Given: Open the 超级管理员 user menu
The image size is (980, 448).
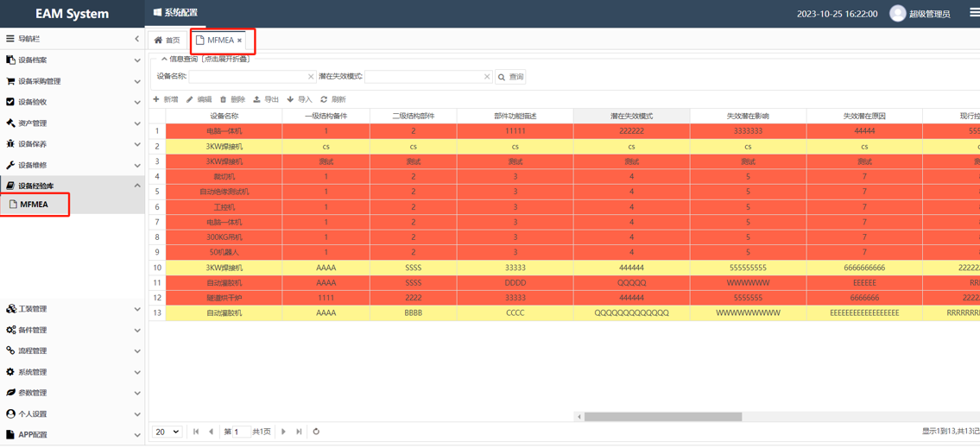Looking at the screenshot, I should (x=920, y=14).
